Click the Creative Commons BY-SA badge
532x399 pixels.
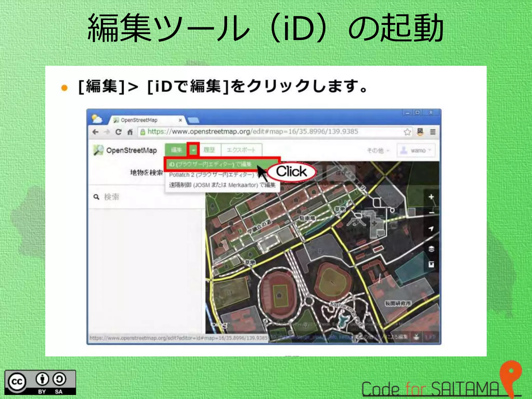click(x=40, y=382)
